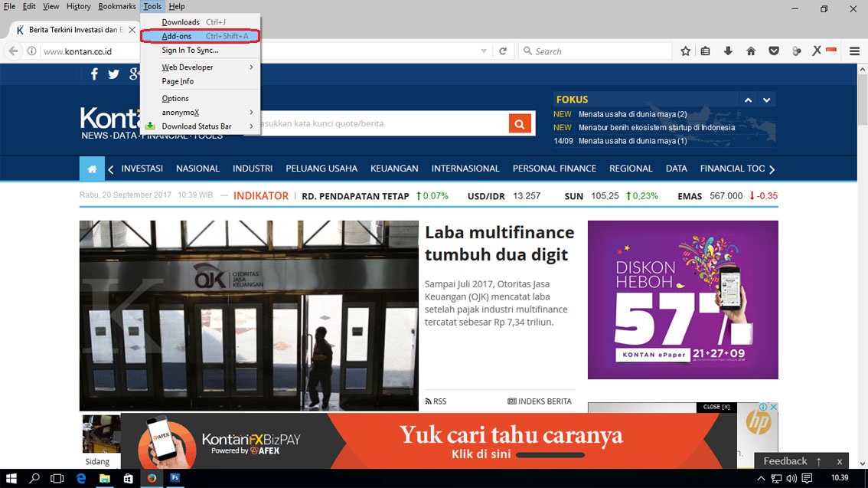Viewport: 868px width, 488px height.
Task: Launch Microsoft Edge from taskbar
Action: [81, 478]
